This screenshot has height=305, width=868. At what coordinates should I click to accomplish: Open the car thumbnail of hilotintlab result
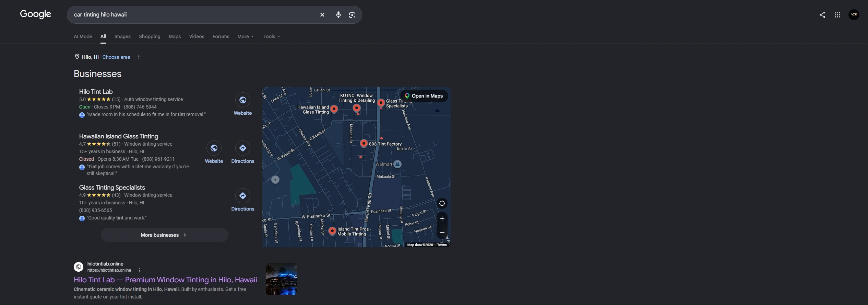point(282,279)
